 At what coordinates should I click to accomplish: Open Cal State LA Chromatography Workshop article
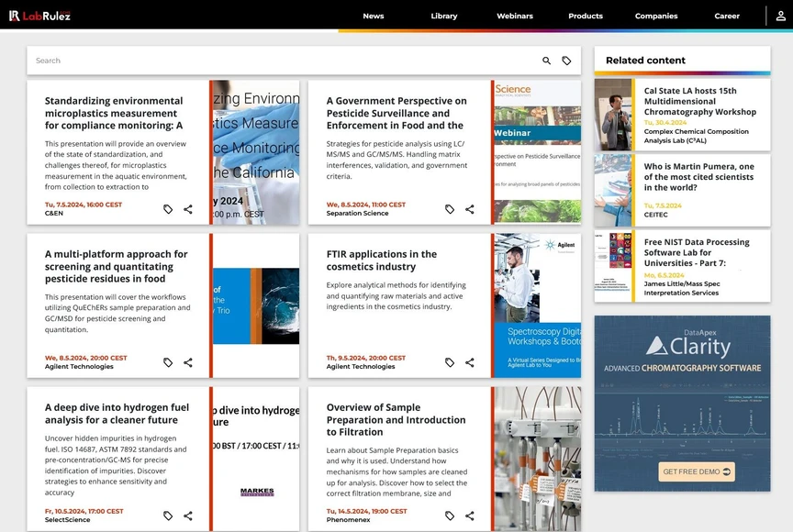tap(700, 101)
